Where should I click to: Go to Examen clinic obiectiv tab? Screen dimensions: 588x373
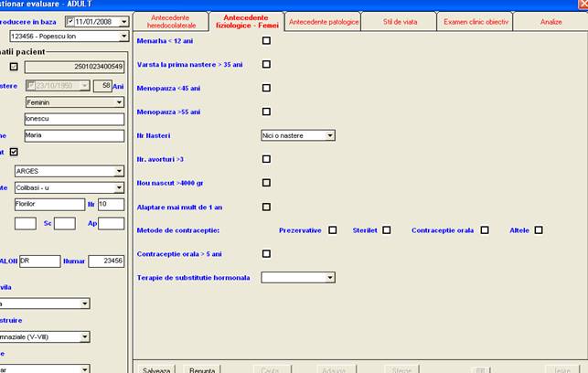click(477, 22)
